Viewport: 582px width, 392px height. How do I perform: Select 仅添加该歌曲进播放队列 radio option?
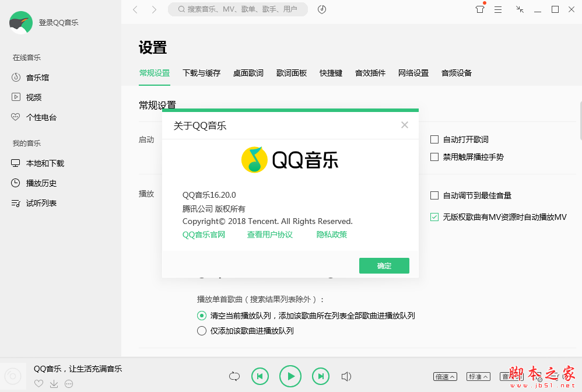coord(202,331)
